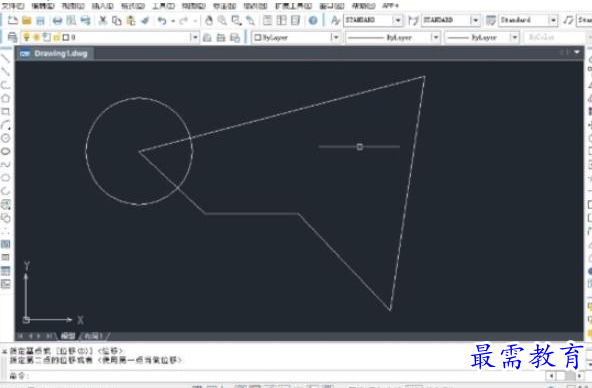This screenshot has width=592, height=388.
Task: Select the Pan hand tool
Action: tap(209, 20)
